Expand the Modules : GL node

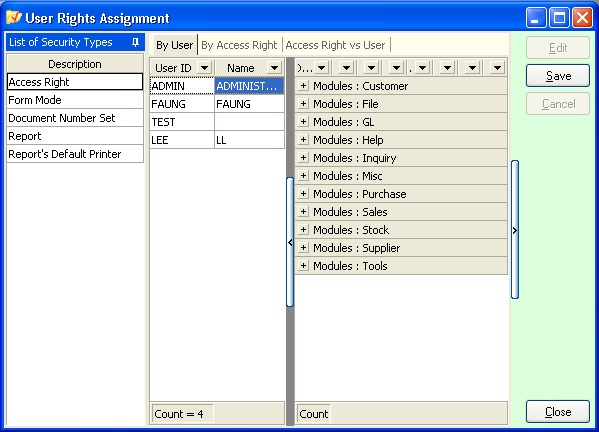pos(303,121)
